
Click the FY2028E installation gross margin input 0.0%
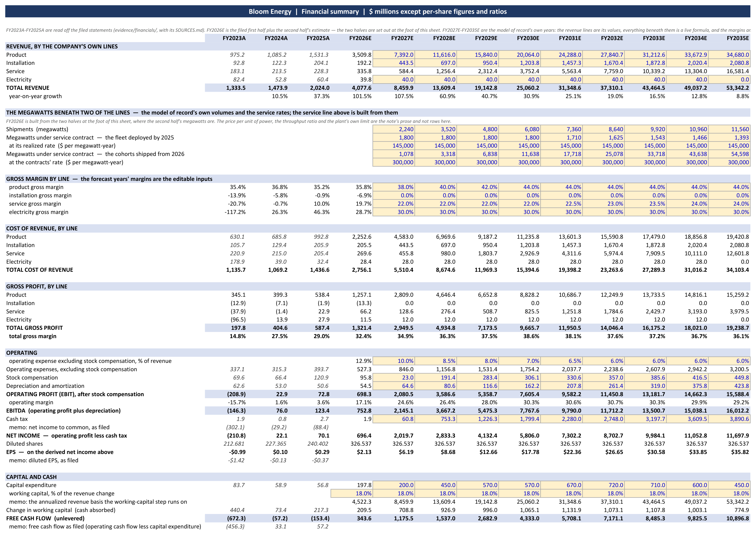(435, 195)
